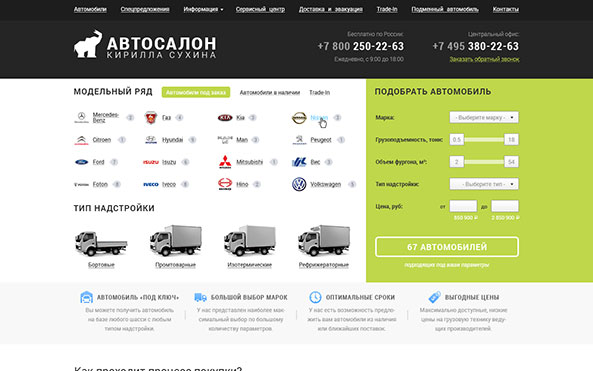The image size is (593, 371).
Task: Open the Тип надстройки dropdown
Action: click(484, 184)
